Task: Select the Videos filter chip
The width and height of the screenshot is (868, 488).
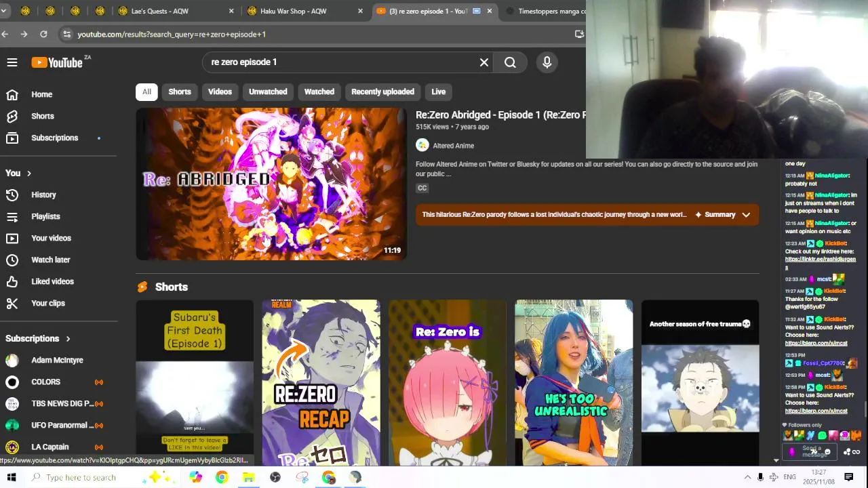Action: (220, 91)
